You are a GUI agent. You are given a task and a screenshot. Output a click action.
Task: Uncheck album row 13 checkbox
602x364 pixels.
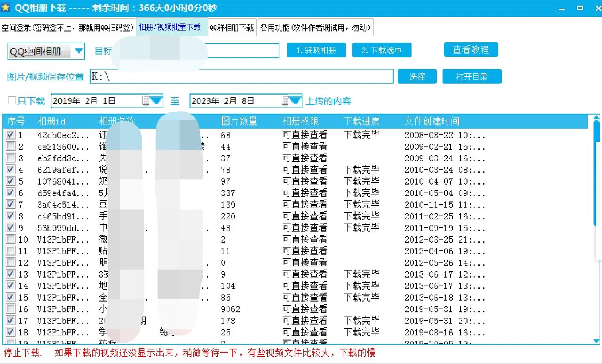(10, 274)
